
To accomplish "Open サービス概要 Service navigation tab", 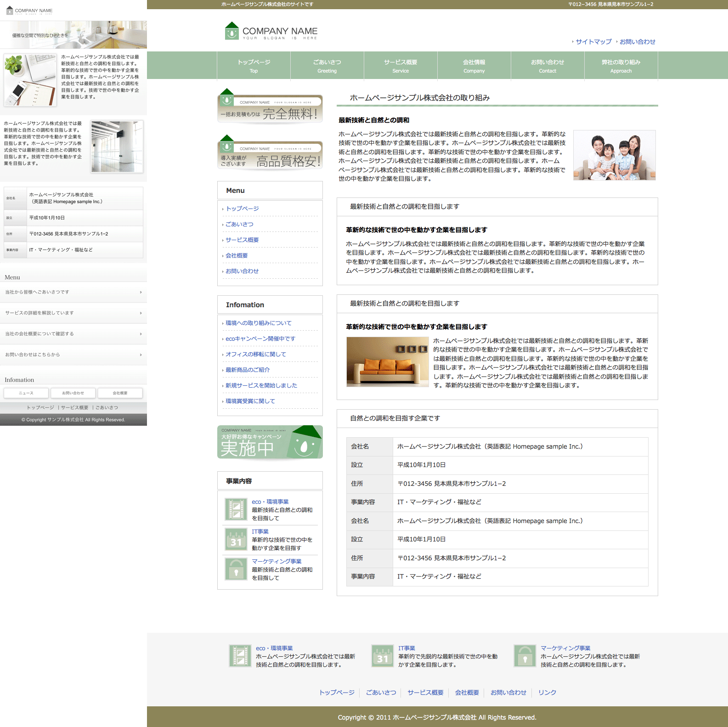I will [401, 66].
